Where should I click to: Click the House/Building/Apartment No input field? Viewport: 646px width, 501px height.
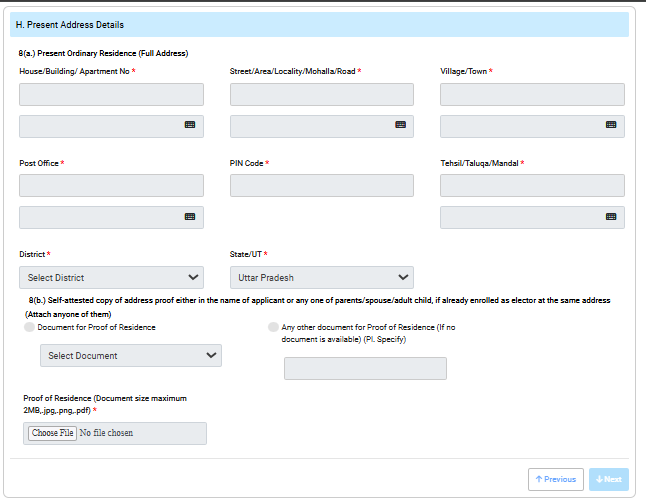[111, 94]
